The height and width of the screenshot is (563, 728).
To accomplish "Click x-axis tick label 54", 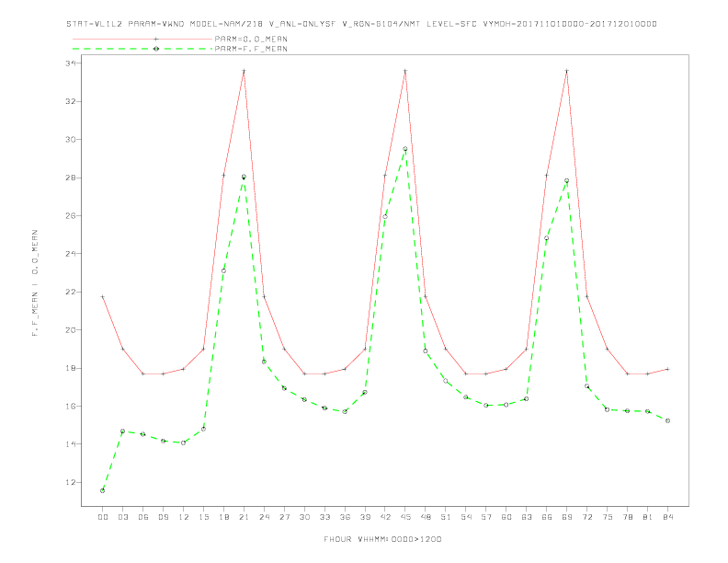I will point(466,517).
